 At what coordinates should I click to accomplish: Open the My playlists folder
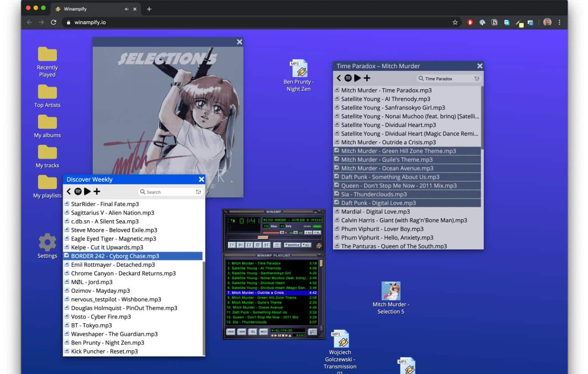(x=47, y=187)
